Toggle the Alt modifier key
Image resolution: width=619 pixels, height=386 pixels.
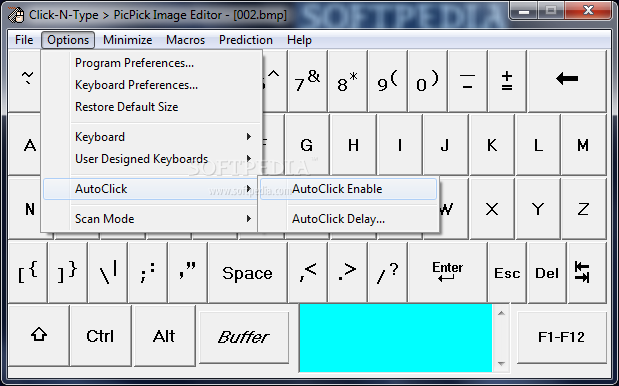coord(164,335)
